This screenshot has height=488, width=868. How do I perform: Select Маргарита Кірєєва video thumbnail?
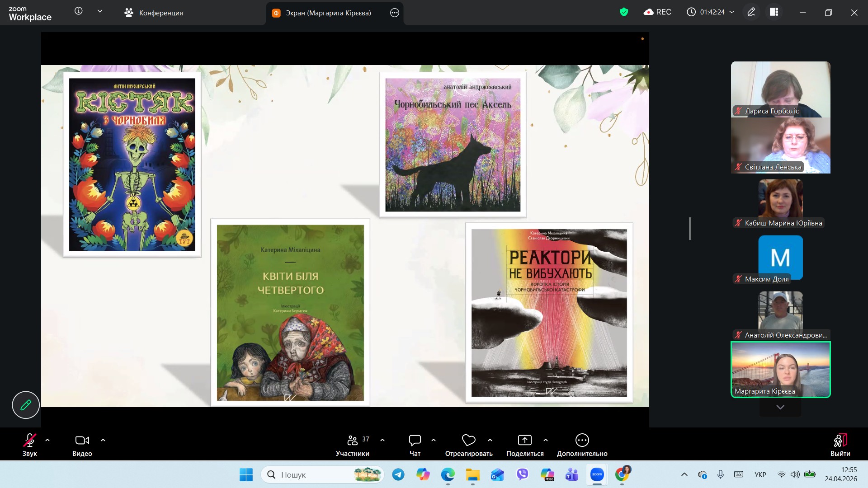click(780, 370)
